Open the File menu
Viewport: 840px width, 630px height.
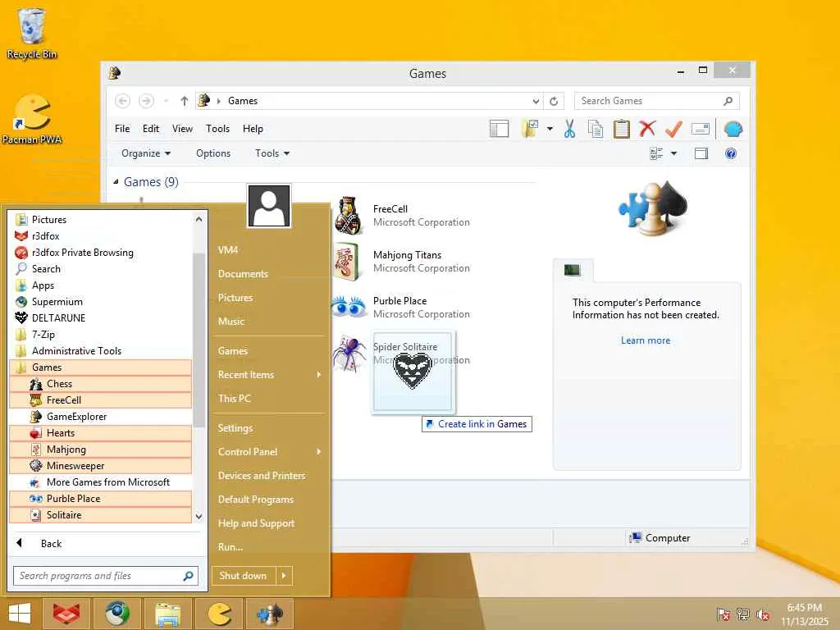pyautogui.click(x=122, y=129)
